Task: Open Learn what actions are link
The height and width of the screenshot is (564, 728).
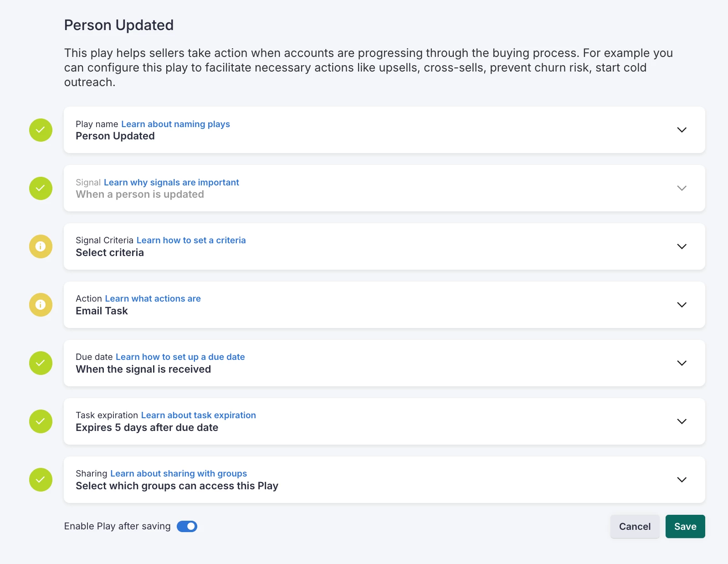Action: (153, 298)
